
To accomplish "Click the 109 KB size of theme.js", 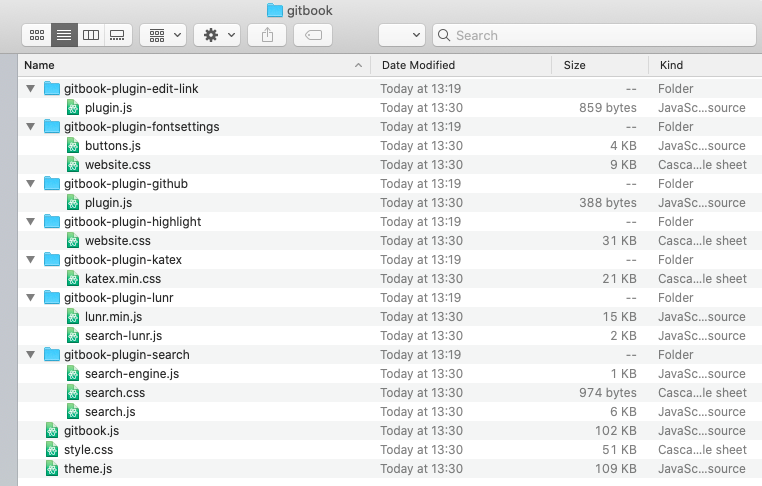I will click(x=616, y=469).
